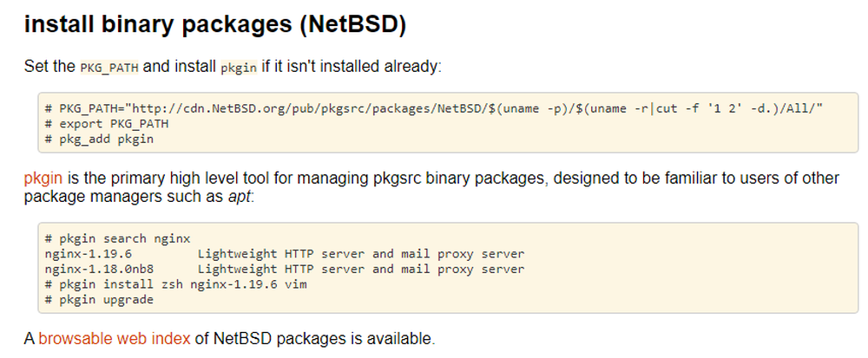Open the red pkgin link

pyautogui.click(x=43, y=179)
